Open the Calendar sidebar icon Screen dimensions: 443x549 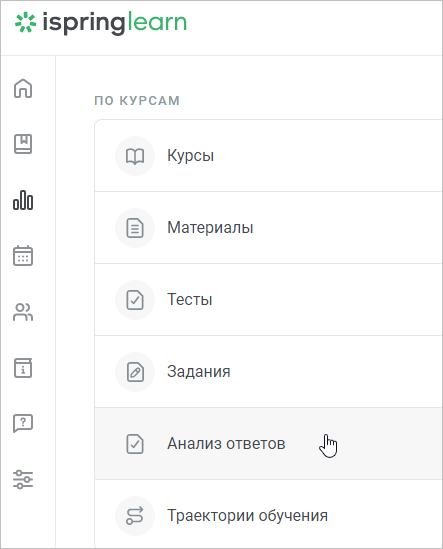23,256
